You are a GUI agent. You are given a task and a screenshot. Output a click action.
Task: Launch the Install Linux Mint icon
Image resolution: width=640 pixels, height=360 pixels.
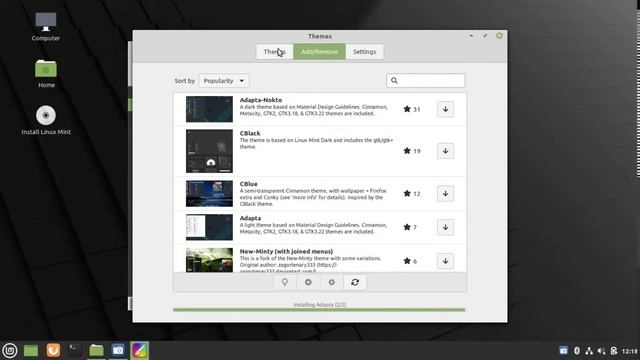coord(46,120)
